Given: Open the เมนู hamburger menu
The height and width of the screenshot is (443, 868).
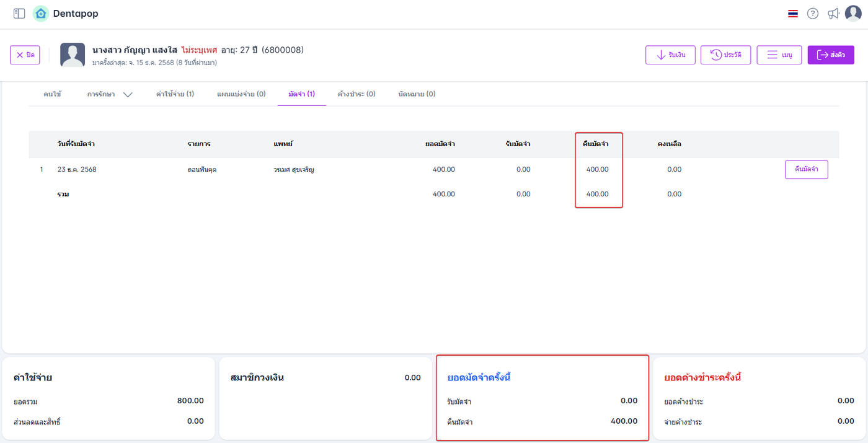Looking at the screenshot, I should [779, 55].
